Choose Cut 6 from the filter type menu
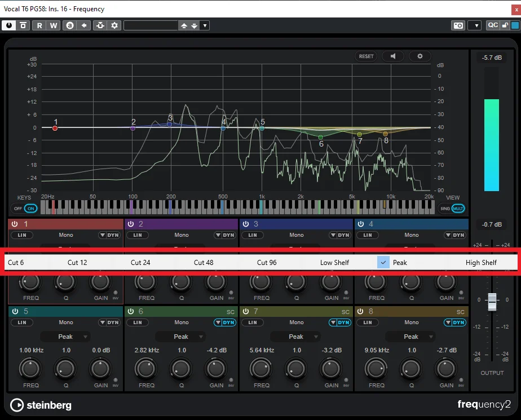 pos(16,263)
